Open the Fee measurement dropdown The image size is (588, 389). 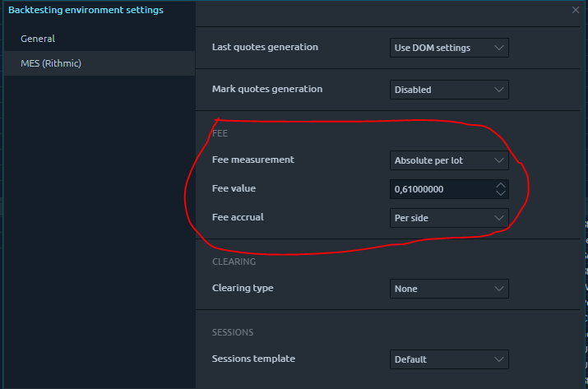point(448,160)
